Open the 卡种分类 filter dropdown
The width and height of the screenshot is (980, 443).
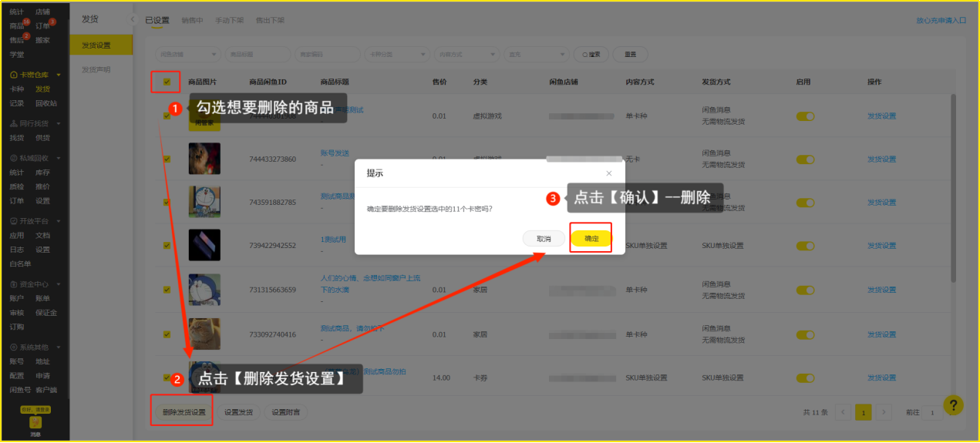[x=399, y=55]
